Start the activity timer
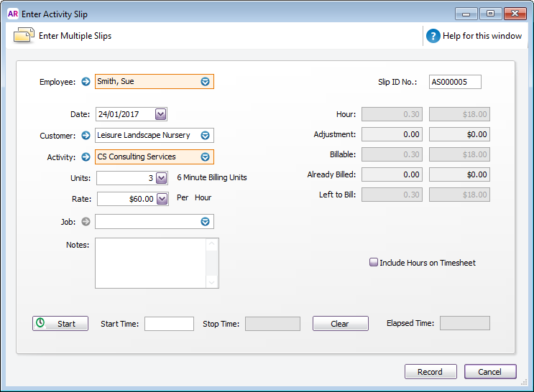This screenshot has height=392, width=534. [x=60, y=324]
